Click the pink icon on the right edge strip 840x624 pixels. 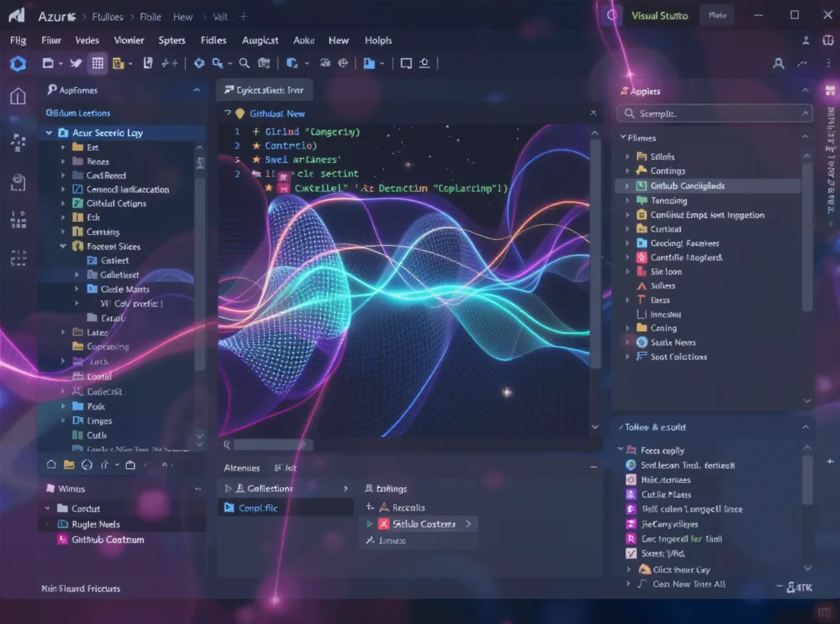pyautogui.click(x=830, y=91)
